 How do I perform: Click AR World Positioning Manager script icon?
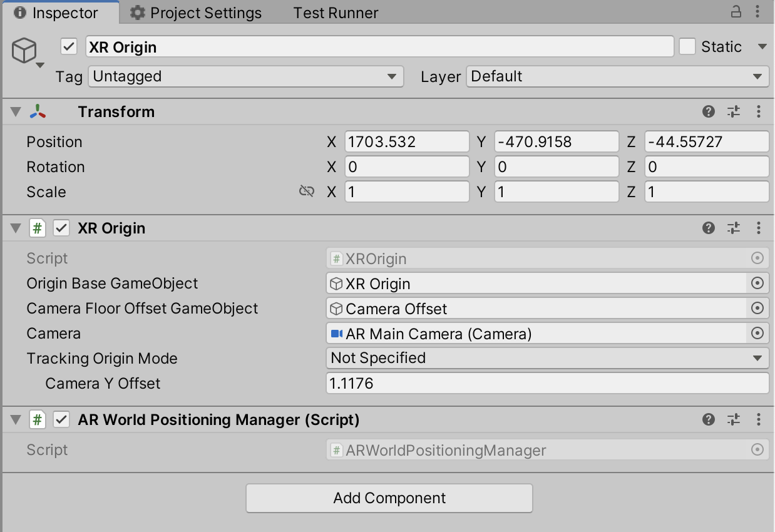38,420
